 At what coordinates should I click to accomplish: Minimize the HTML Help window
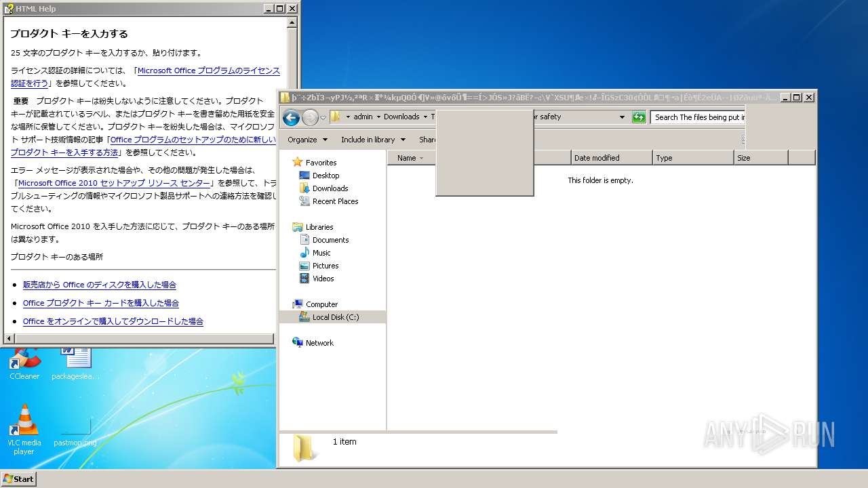[268, 9]
